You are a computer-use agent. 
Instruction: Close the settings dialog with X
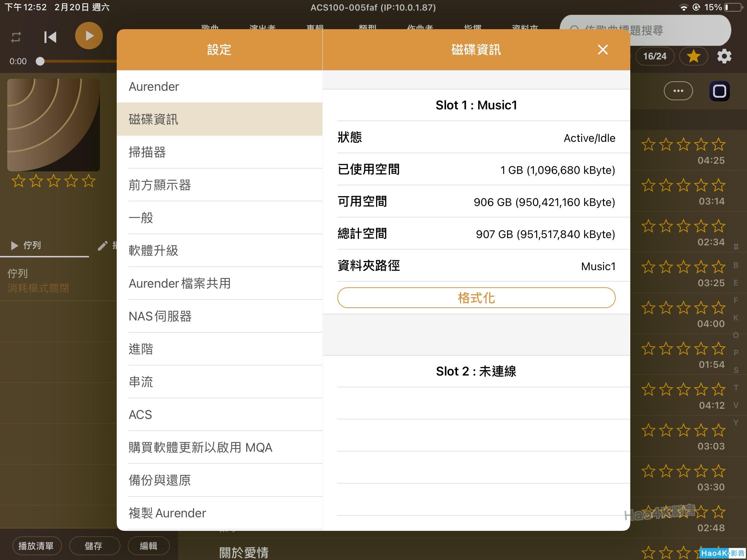click(x=603, y=50)
